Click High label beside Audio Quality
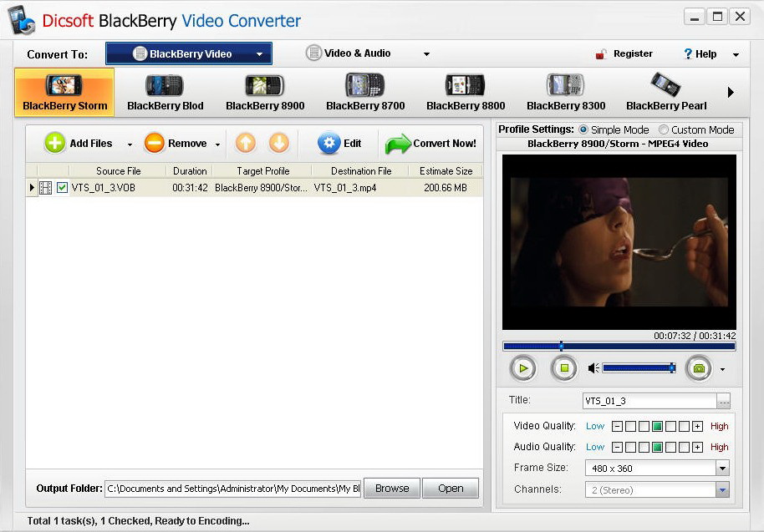The height and width of the screenshot is (532, 764). (x=719, y=447)
